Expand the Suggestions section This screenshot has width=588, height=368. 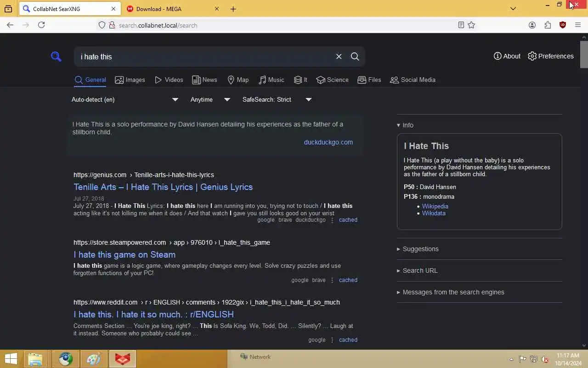418,249
